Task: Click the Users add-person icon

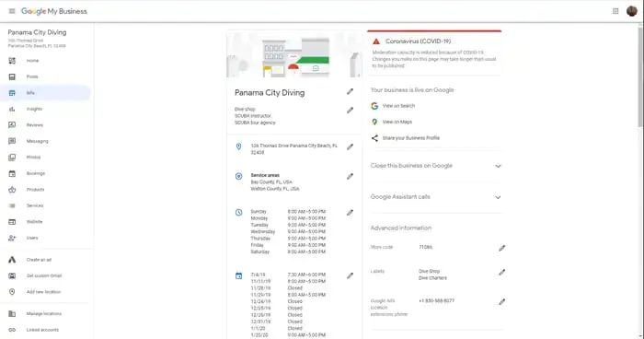Action: point(12,238)
